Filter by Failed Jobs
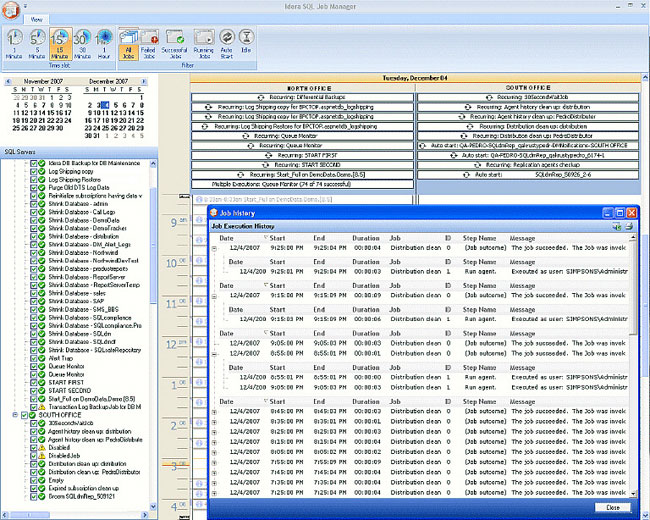The height and width of the screenshot is (520, 650). pos(149,44)
